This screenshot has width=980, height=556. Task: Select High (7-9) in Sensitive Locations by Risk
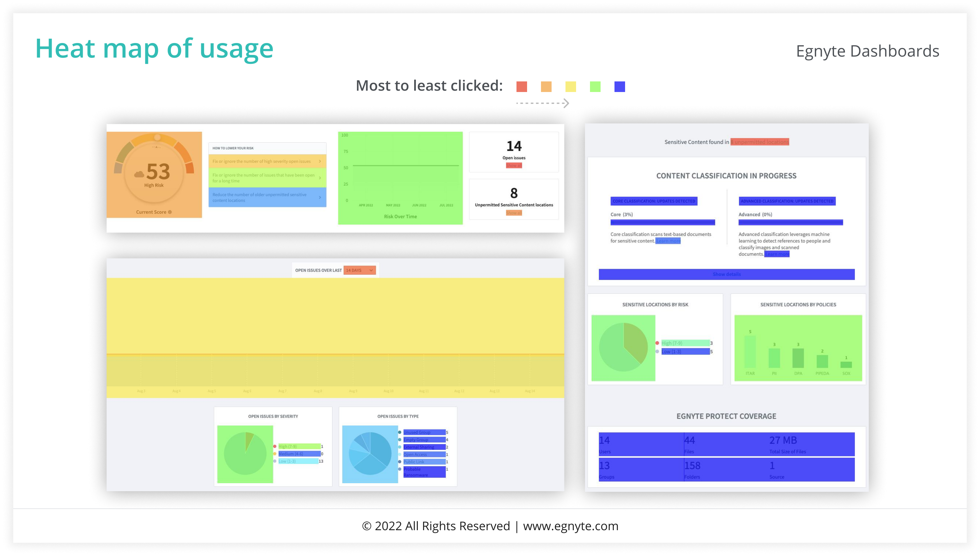point(685,343)
